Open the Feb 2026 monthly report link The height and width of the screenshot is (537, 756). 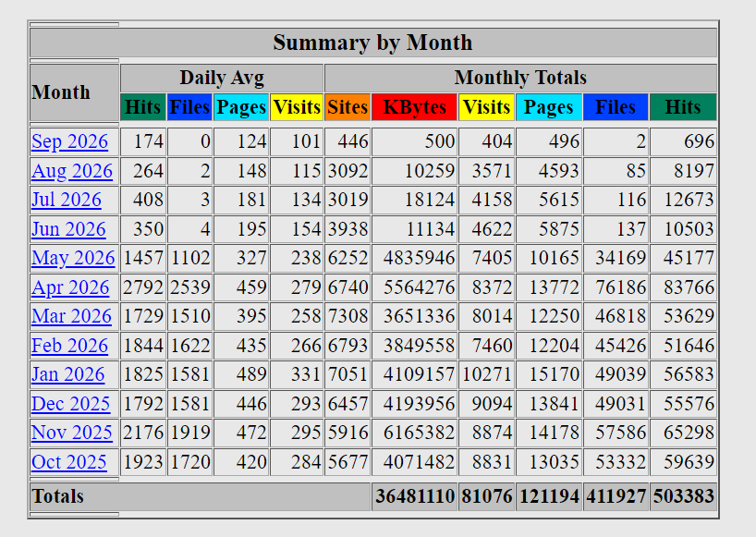pyautogui.click(x=70, y=346)
